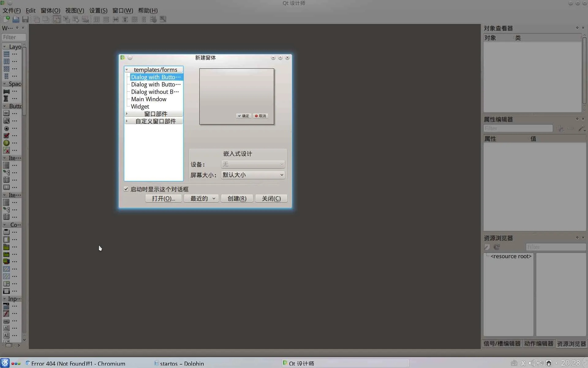588x368 pixels.
Task: Select the Check Box widget icon
Action: pos(6,136)
